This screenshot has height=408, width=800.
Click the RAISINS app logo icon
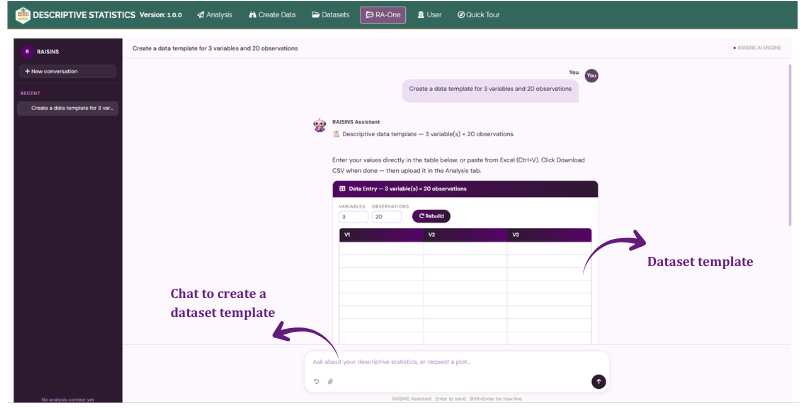tap(22, 15)
